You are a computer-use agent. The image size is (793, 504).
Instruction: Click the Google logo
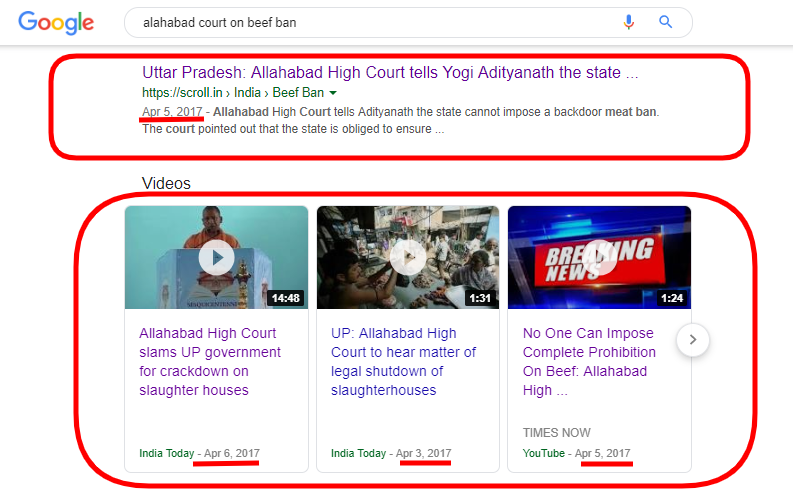(56, 23)
